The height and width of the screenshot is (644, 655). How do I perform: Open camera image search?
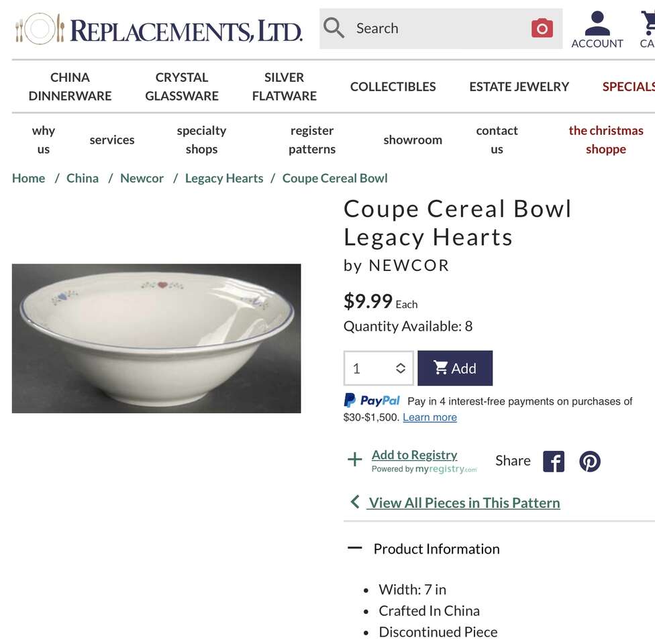[542, 28]
